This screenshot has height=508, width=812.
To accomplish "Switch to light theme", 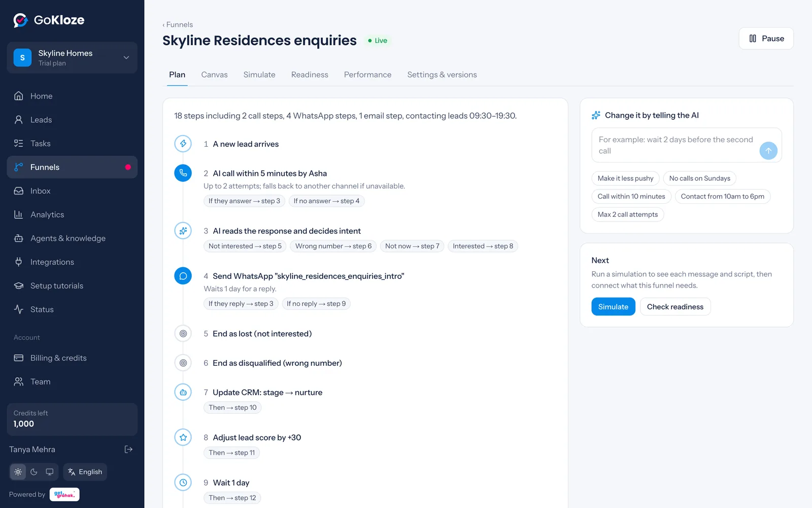I will pyautogui.click(x=18, y=472).
